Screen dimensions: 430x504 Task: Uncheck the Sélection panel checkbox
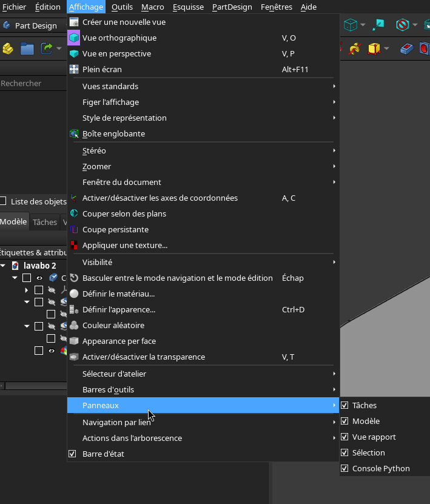click(x=344, y=452)
